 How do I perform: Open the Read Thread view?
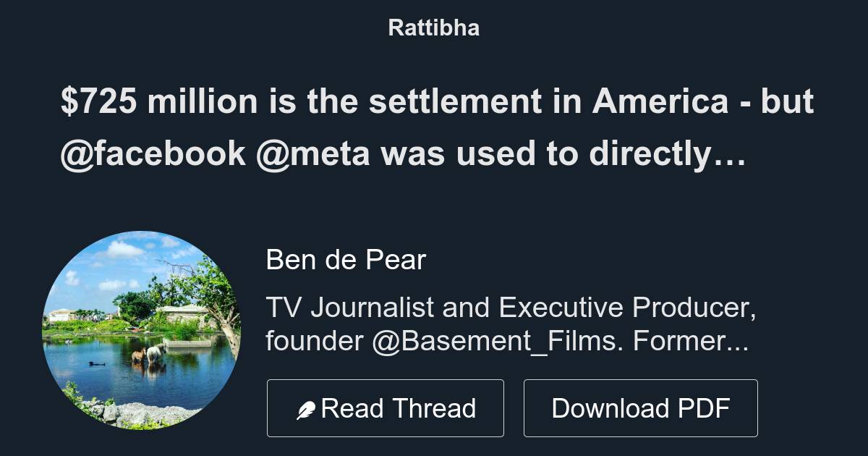(x=386, y=408)
